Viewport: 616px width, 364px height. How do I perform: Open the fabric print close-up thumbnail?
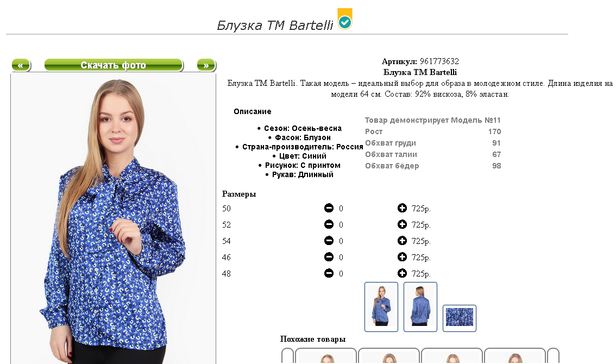[x=459, y=318]
